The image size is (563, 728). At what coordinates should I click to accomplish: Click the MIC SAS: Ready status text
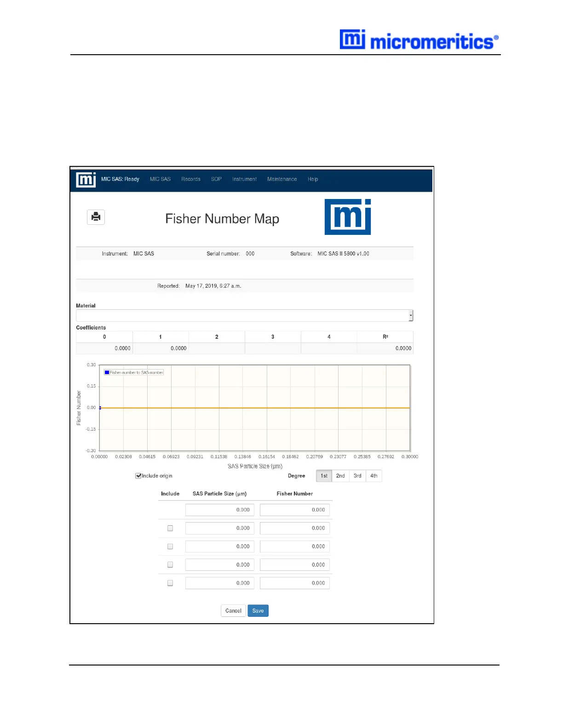click(x=120, y=179)
